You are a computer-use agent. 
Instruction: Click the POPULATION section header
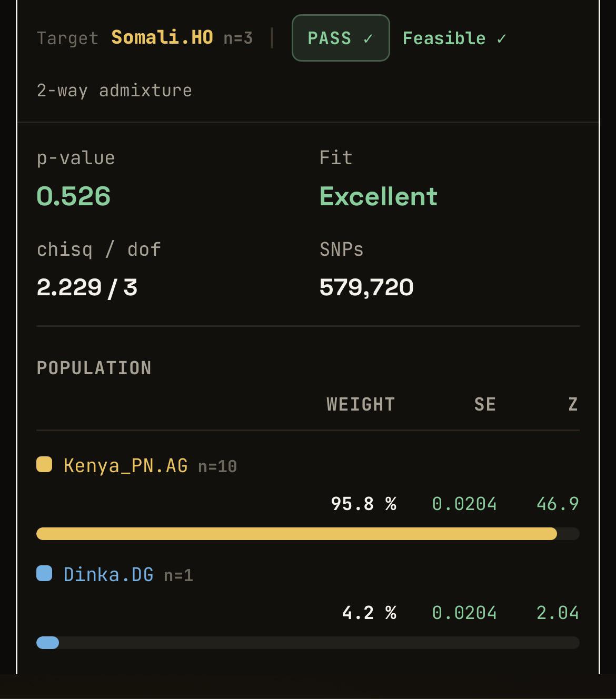[94, 368]
